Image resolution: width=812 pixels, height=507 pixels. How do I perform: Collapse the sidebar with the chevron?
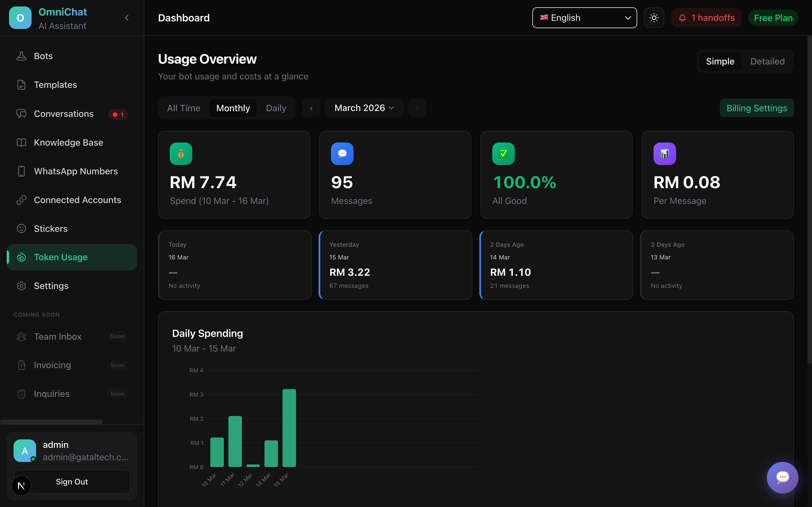tap(127, 18)
